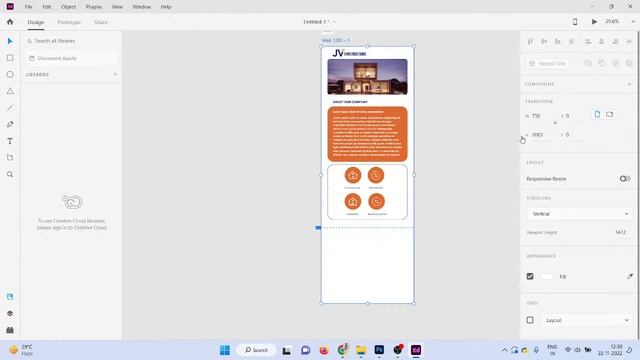Click the artboard height field

tap(542, 135)
